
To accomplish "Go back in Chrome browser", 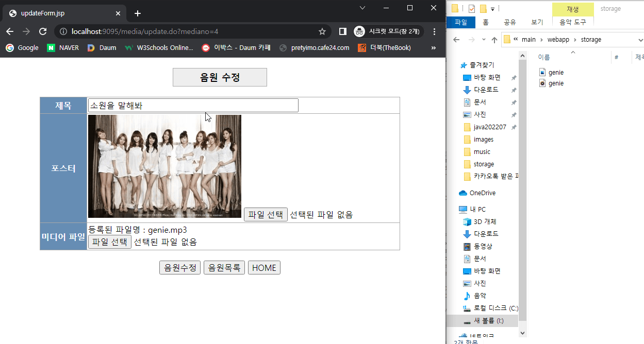I will click(10, 31).
